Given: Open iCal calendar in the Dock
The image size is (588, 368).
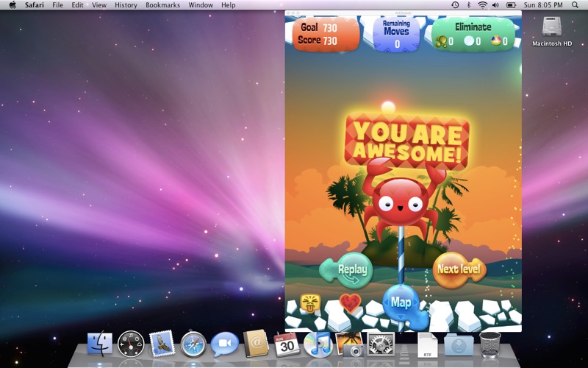Looking at the screenshot, I should [287, 344].
